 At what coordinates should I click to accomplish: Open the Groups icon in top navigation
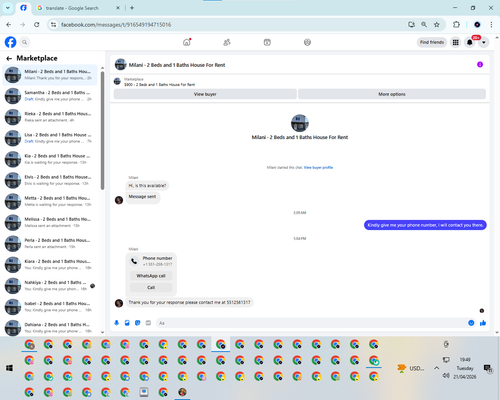[x=307, y=42]
